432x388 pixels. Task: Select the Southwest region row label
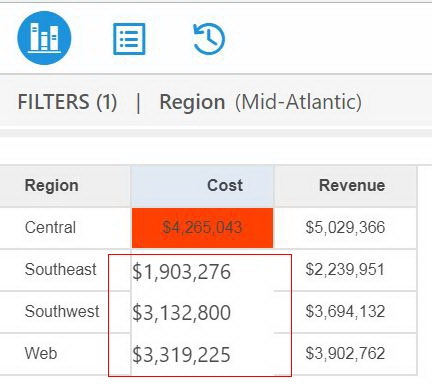pyautogui.click(x=62, y=311)
